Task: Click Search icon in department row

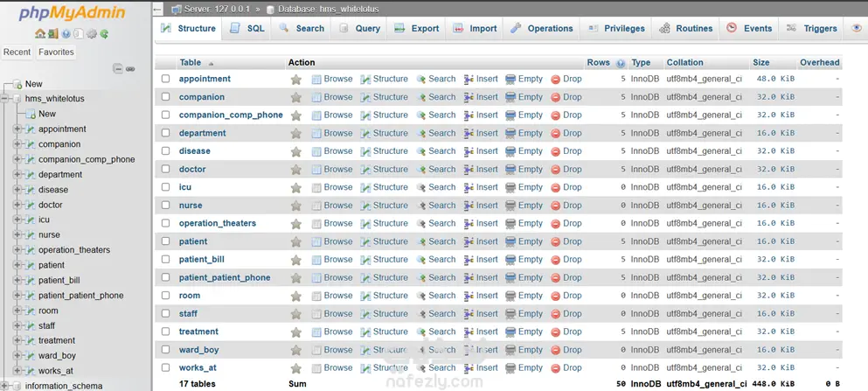Action: pos(421,134)
